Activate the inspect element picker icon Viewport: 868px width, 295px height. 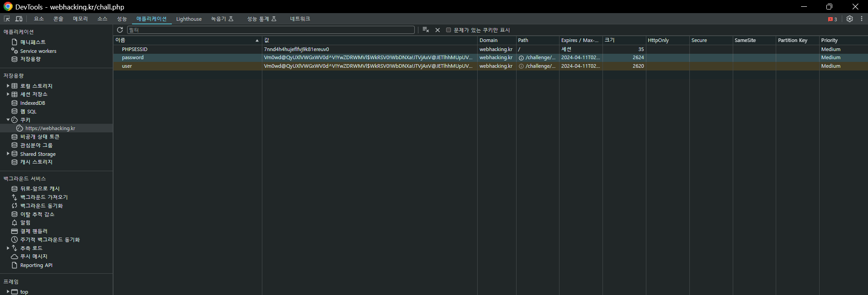click(x=7, y=19)
